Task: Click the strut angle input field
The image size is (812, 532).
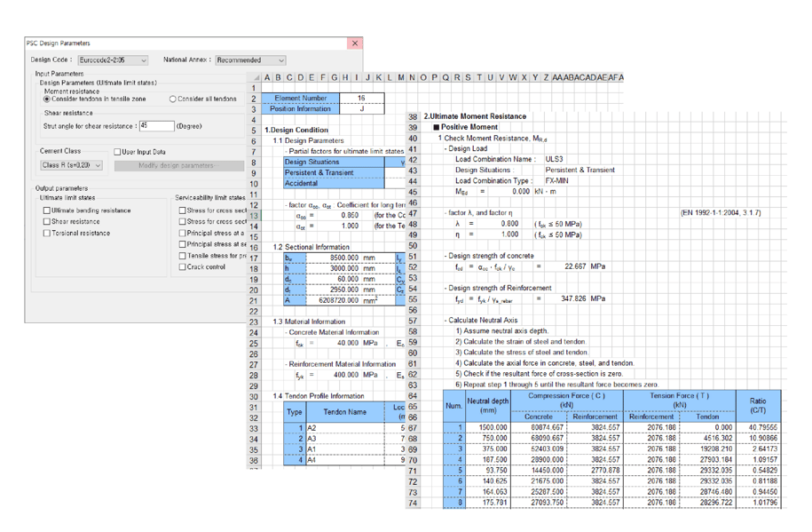Action: tap(154, 126)
